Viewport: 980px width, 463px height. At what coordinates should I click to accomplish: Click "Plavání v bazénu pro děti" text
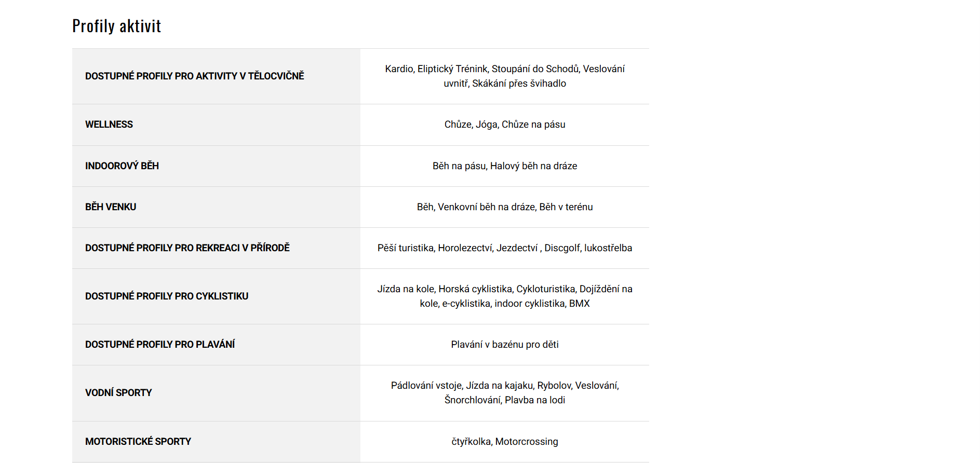(504, 345)
